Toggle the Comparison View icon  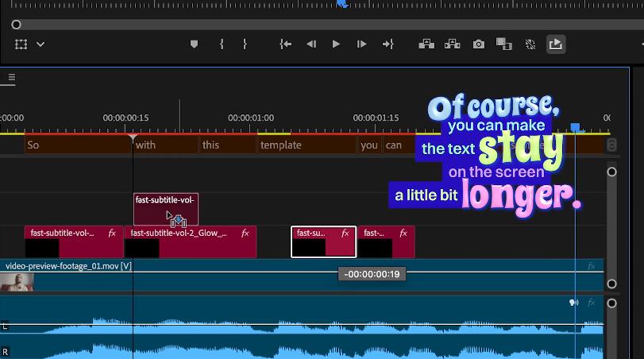tap(503, 44)
